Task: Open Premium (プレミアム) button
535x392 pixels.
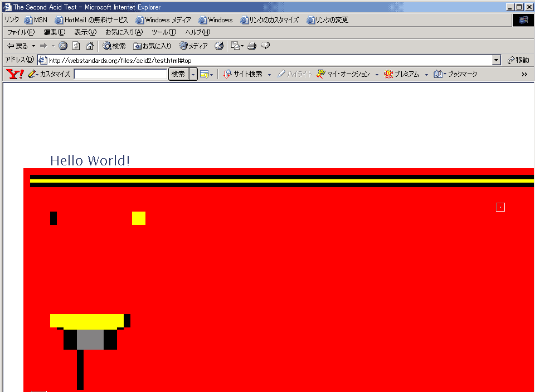Action: tap(402, 74)
